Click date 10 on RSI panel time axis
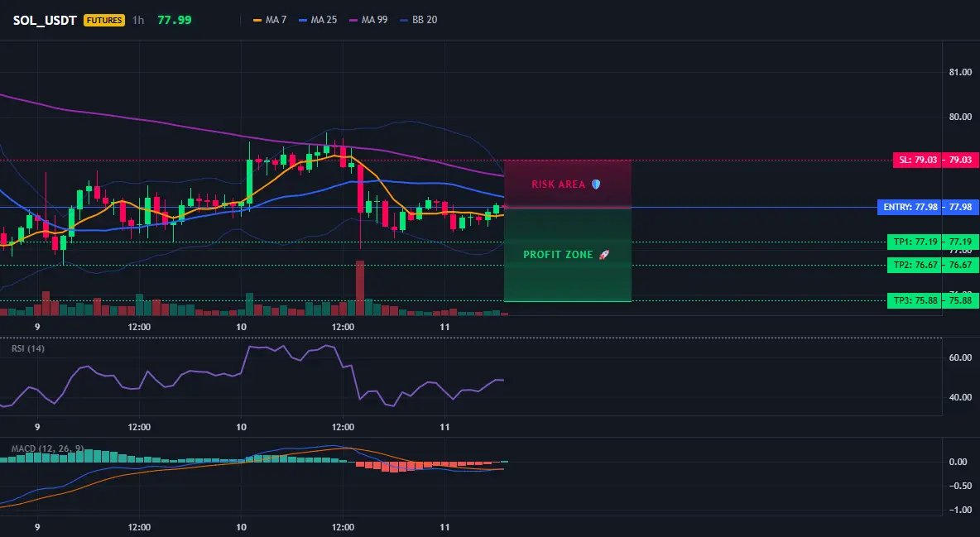This screenshot has width=980, height=537. point(241,428)
